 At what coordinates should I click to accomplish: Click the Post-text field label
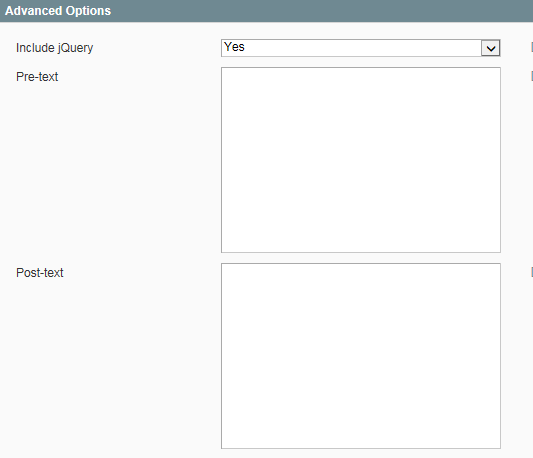[x=40, y=273]
